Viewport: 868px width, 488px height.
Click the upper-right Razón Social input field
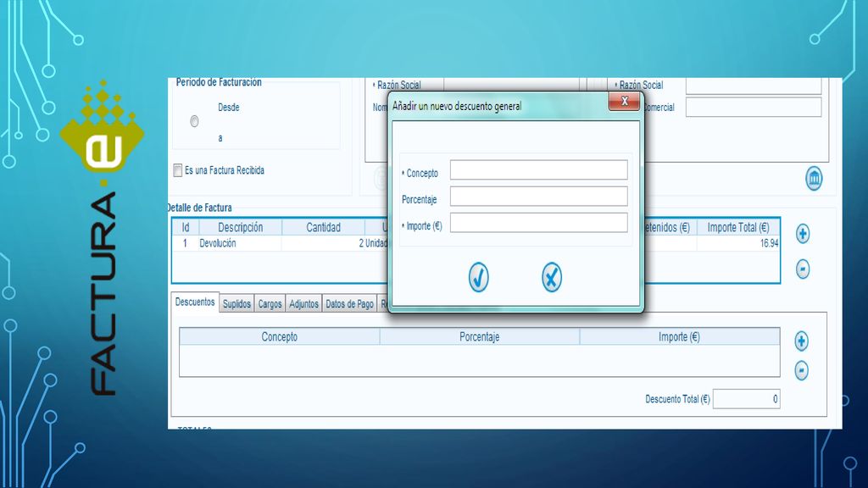[754, 86]
